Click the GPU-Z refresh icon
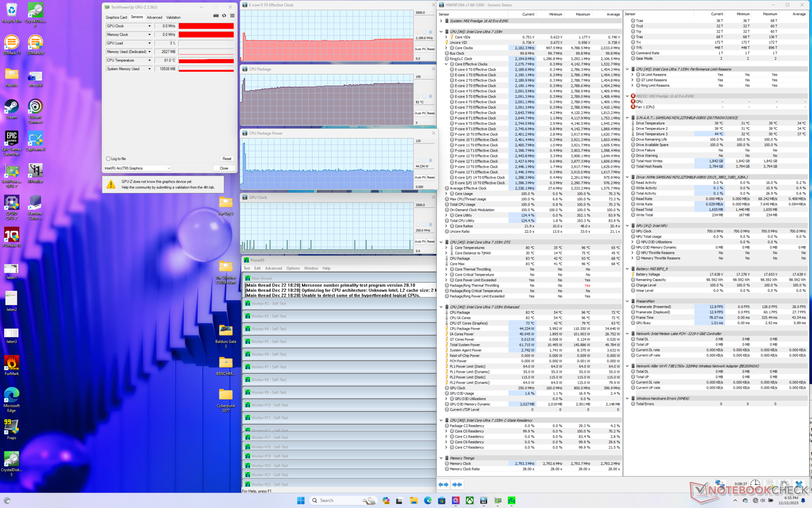This screenshot has width=812, height=508. point(224,16)
